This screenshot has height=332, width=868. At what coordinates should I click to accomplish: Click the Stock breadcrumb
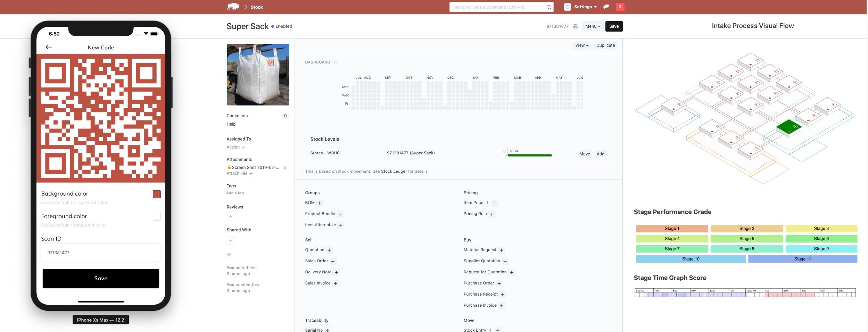[257, 7]
